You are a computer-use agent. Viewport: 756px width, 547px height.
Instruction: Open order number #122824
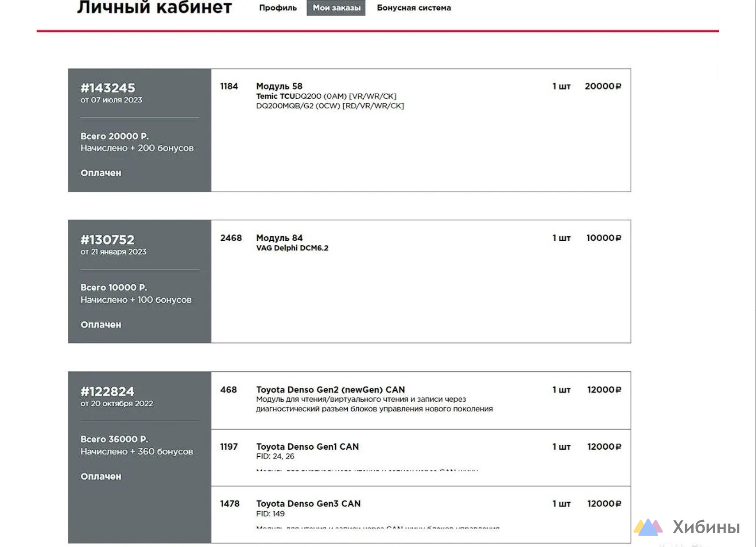[x=107, y=391]
